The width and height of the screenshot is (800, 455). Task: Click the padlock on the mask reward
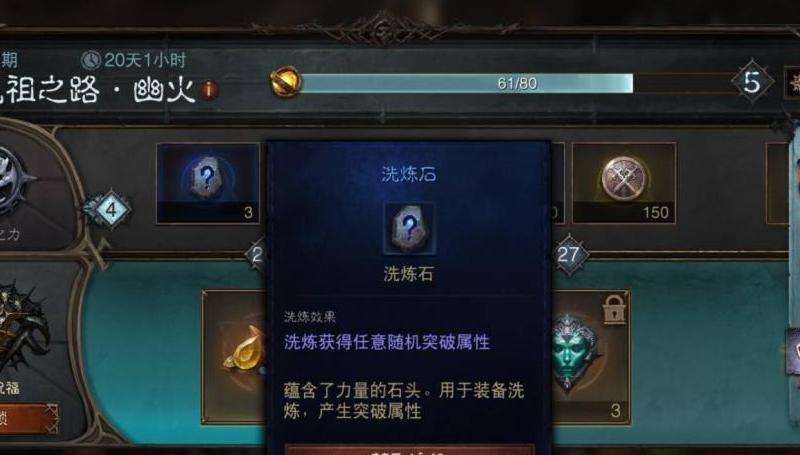pos(614,309)
